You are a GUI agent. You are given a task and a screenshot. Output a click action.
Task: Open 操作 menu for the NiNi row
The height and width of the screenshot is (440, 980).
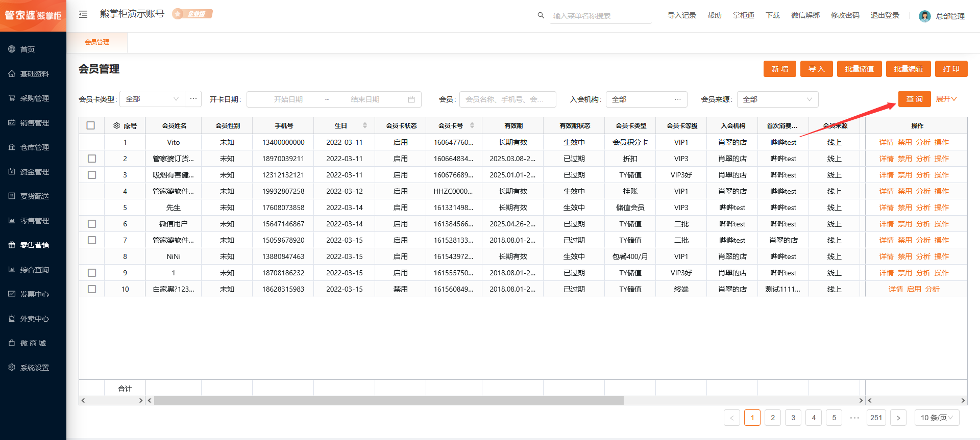point(941,256)
